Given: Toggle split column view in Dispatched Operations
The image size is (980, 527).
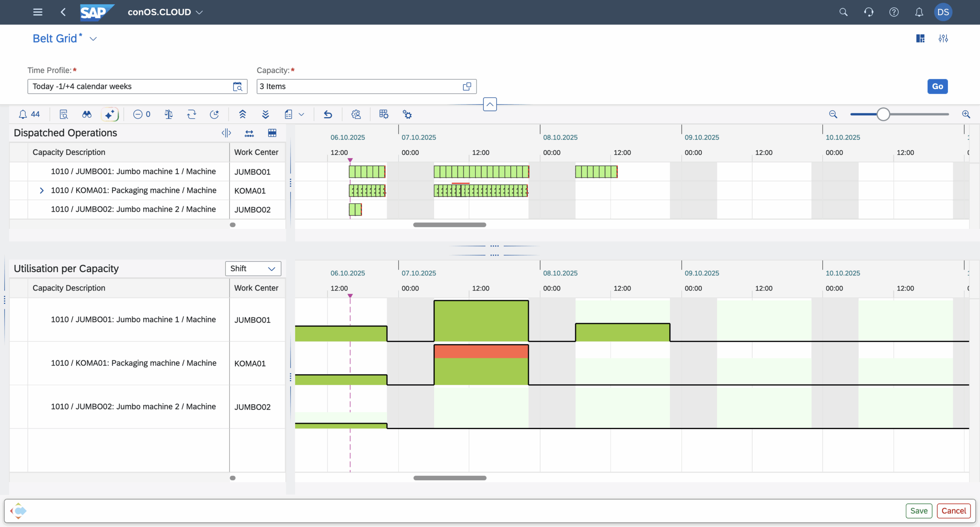Looking at the screenshot, I should click(226, 133).
